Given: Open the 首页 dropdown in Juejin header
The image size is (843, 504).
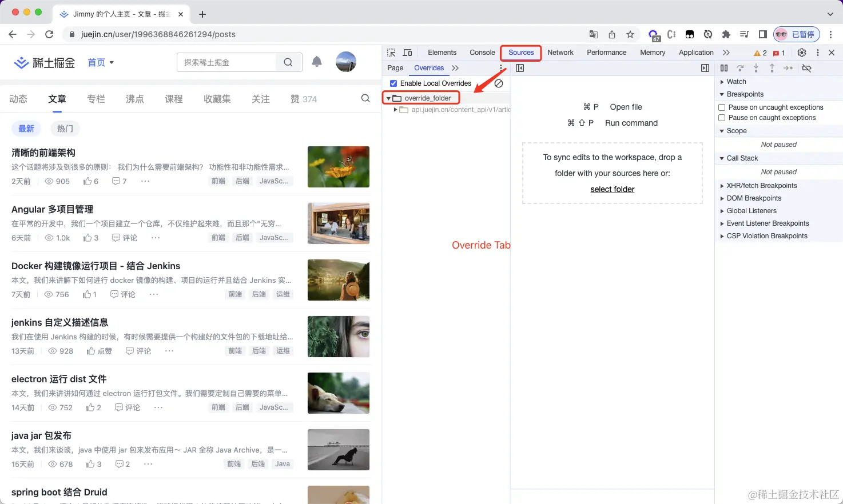Looking at the screenshot, I should (101, 62).
